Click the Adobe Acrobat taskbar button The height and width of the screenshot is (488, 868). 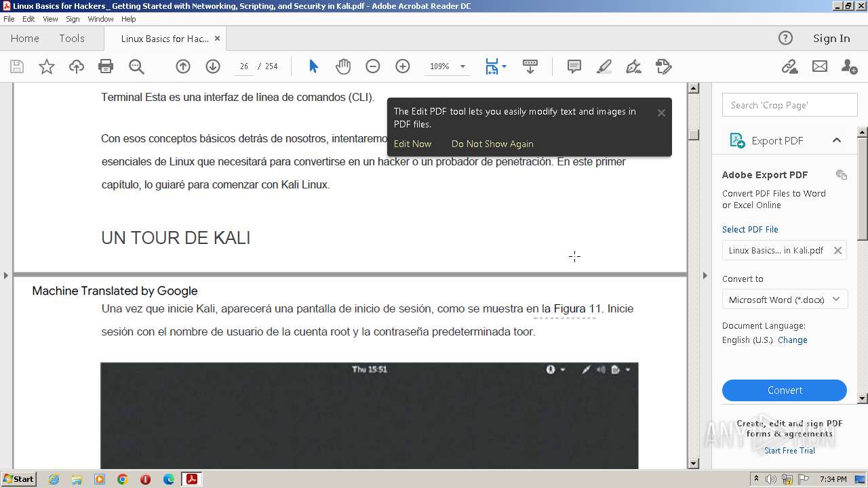(x=192, y=479)
